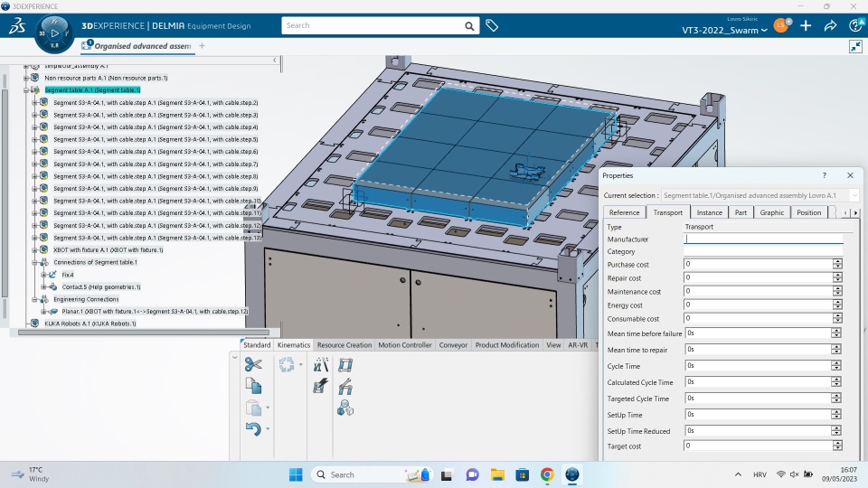Collapse Connections of Segment table.1 node

[34, 262]
